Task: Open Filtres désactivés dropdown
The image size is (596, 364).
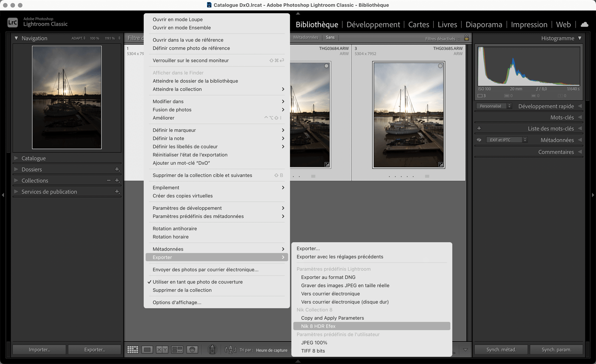Action: [x=443, y=39]
